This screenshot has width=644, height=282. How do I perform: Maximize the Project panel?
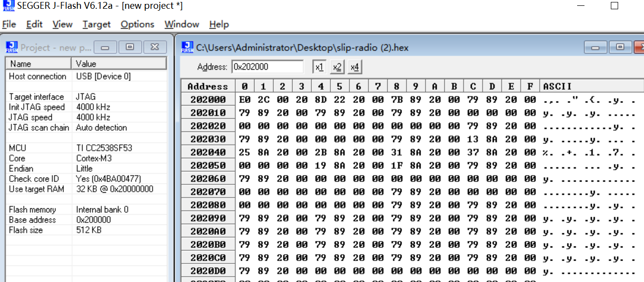tap(130, 47)
